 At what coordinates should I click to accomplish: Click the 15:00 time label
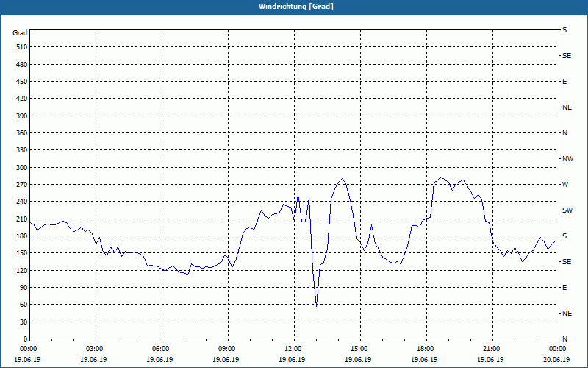(x=359, y=348)
